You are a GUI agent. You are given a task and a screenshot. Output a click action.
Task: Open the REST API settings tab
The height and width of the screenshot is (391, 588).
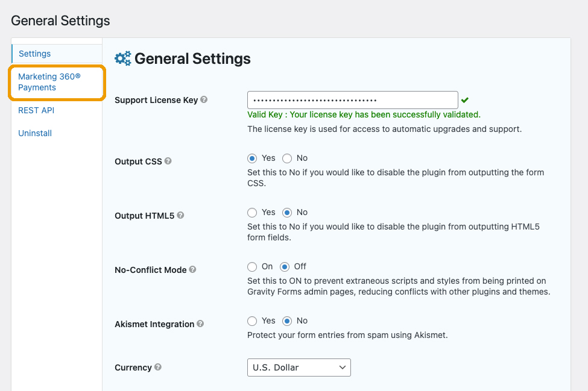(x=36, y=110)
